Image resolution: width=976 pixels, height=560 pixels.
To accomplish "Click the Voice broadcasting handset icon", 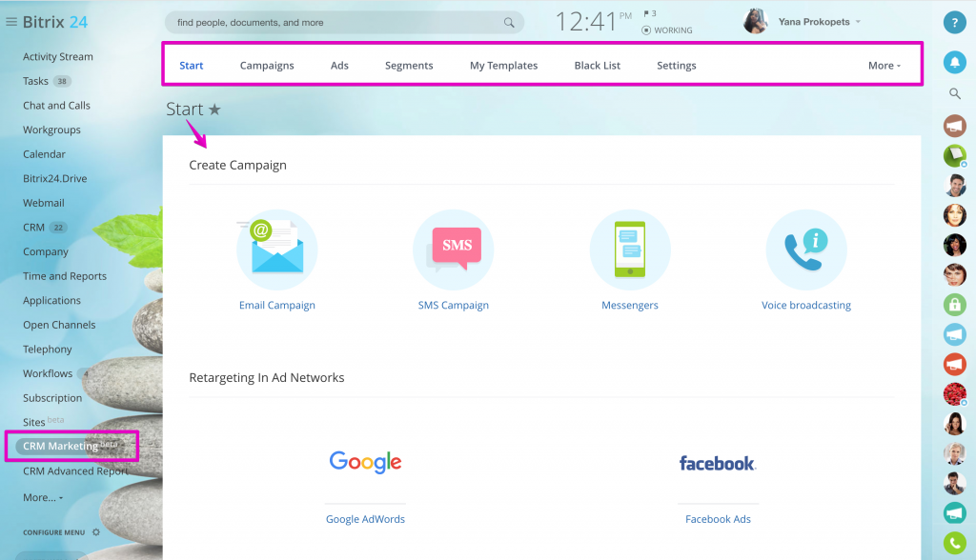I will (806, 250).
